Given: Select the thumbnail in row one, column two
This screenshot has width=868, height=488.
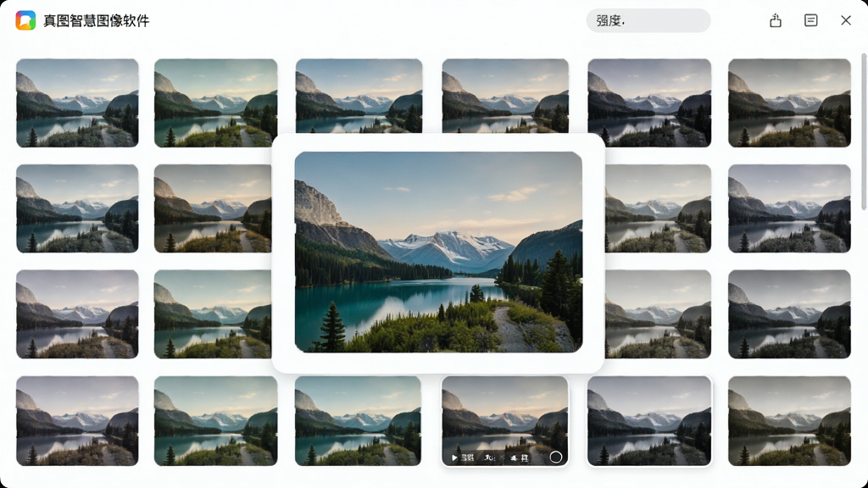Looking at the screenshot, I should 216,103.
